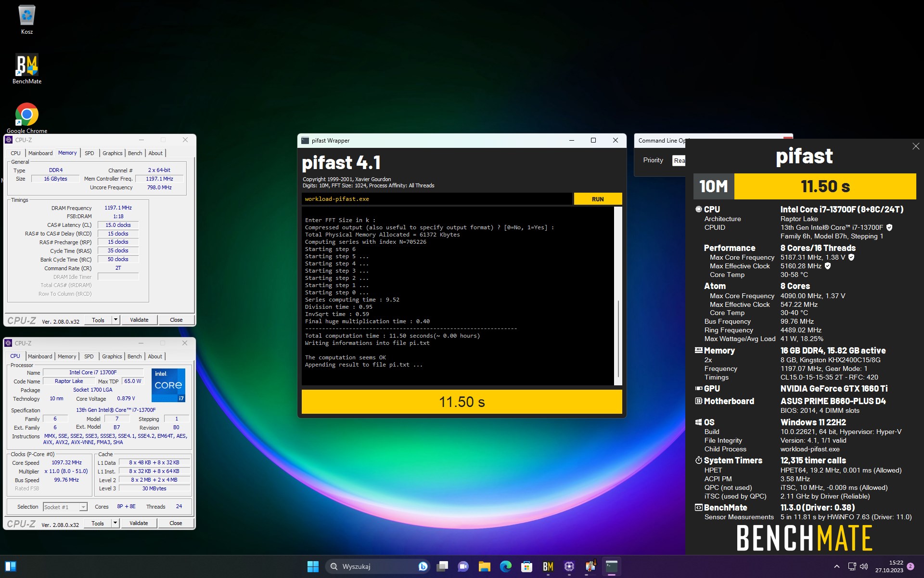Open the clock and date flyout
Image resolution: width=924 pixels, height=578 pixels.
coord(889,566)
